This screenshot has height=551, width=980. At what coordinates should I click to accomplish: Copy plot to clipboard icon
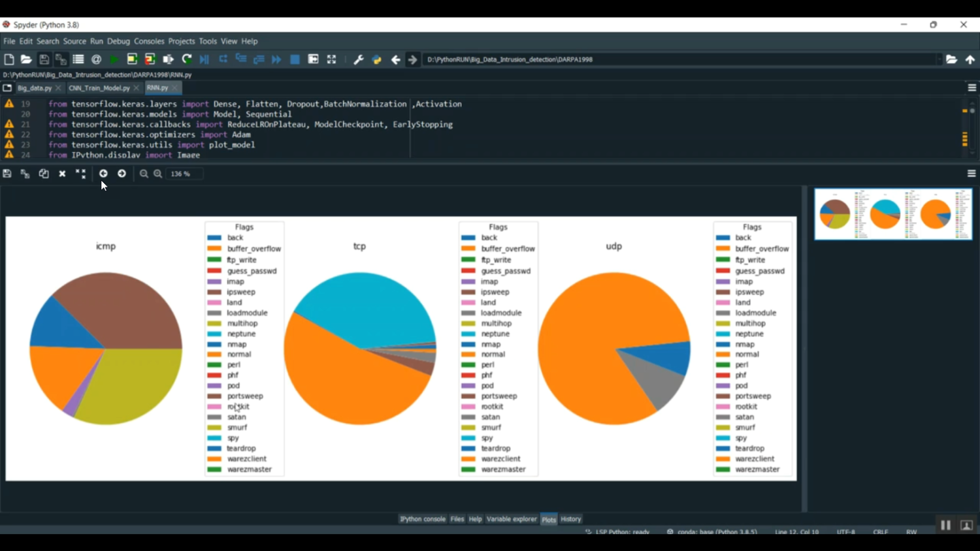click(44, 174)
